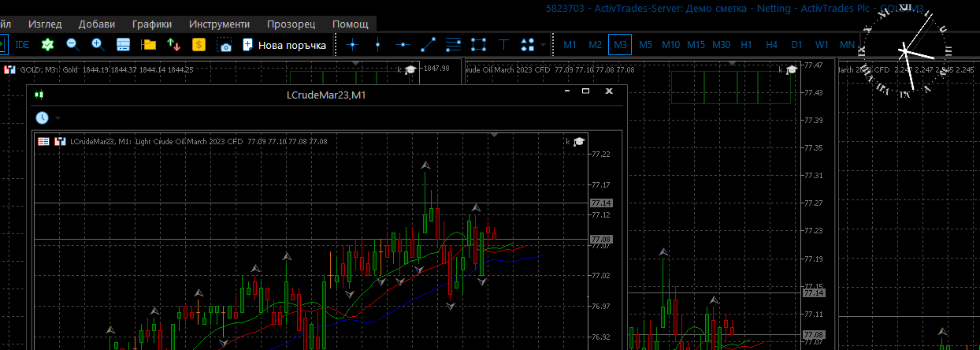Image resolution: width=980 pixels, height=350 pixels.
Task: Open the Графики menu
Action: pyautogui.click(x=152, y=24)
